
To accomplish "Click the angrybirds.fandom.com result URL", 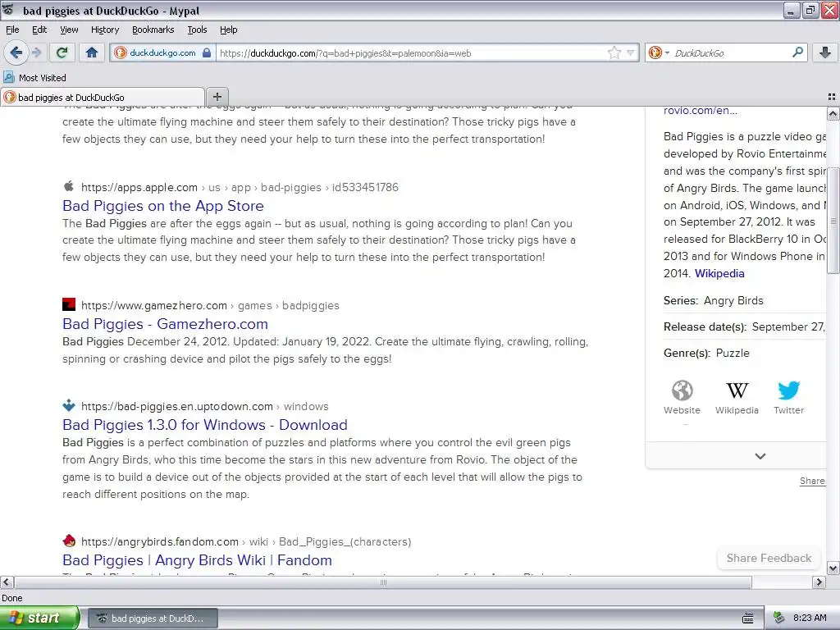I will pyautogui.click(x=246, y=541).
